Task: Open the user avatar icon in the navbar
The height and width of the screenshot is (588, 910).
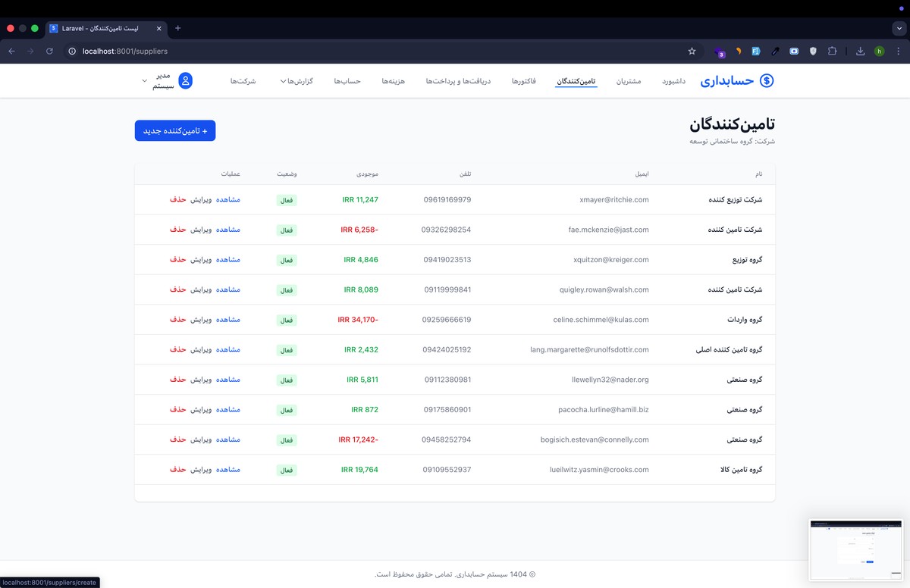Action: 184,80
